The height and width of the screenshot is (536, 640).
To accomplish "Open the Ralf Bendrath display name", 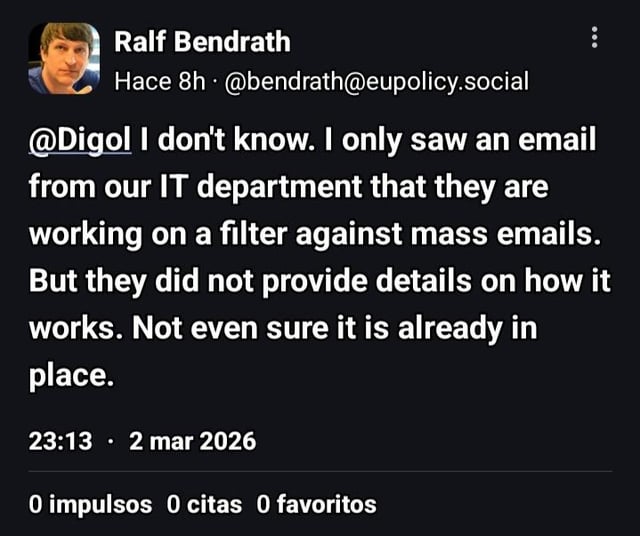I will click(x=203, y=41).
